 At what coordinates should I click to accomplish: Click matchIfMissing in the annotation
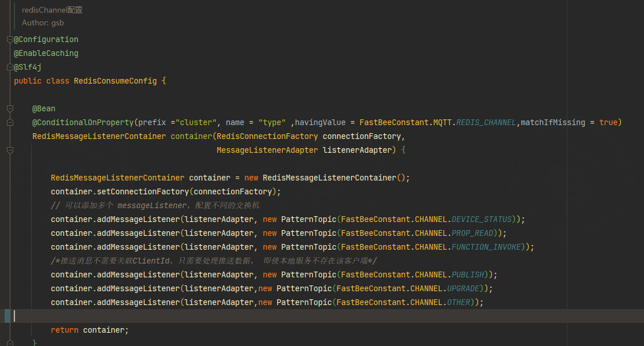click(x=553, y=122)
